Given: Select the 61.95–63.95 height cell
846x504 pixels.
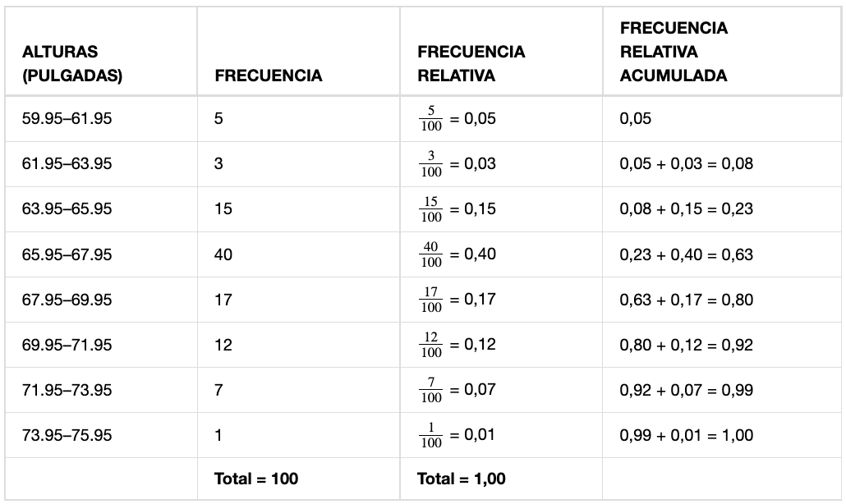Looking at the screenshot, I should [67, 164].
